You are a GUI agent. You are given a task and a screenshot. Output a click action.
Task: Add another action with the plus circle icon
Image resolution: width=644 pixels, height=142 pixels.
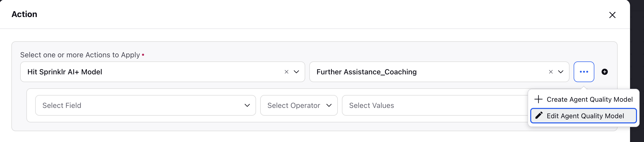605,72
